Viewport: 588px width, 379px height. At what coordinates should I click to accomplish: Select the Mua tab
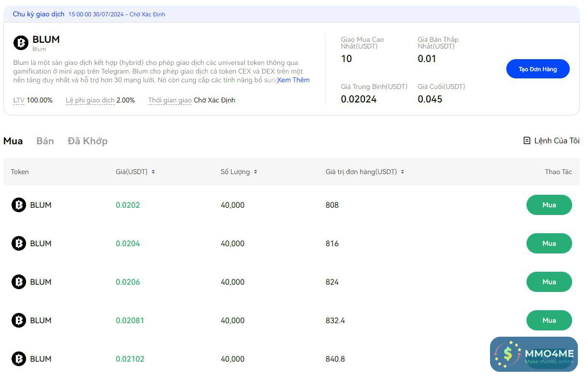tap(13, 141)
